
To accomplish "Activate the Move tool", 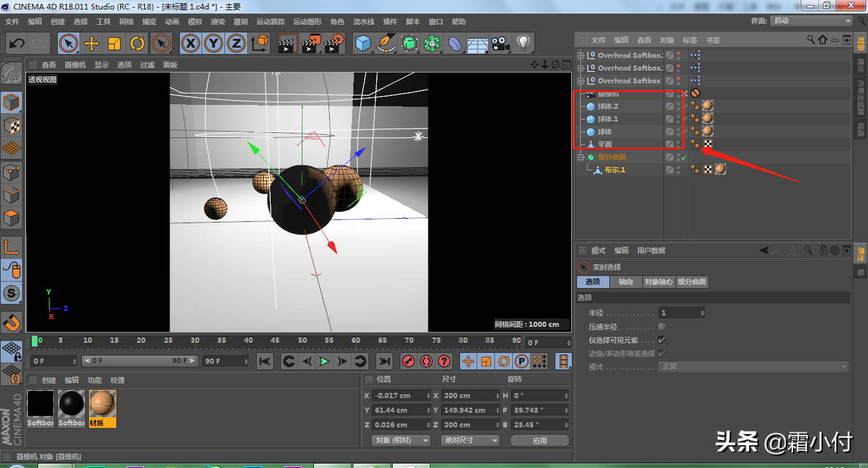I will click(x=92, y=43).
